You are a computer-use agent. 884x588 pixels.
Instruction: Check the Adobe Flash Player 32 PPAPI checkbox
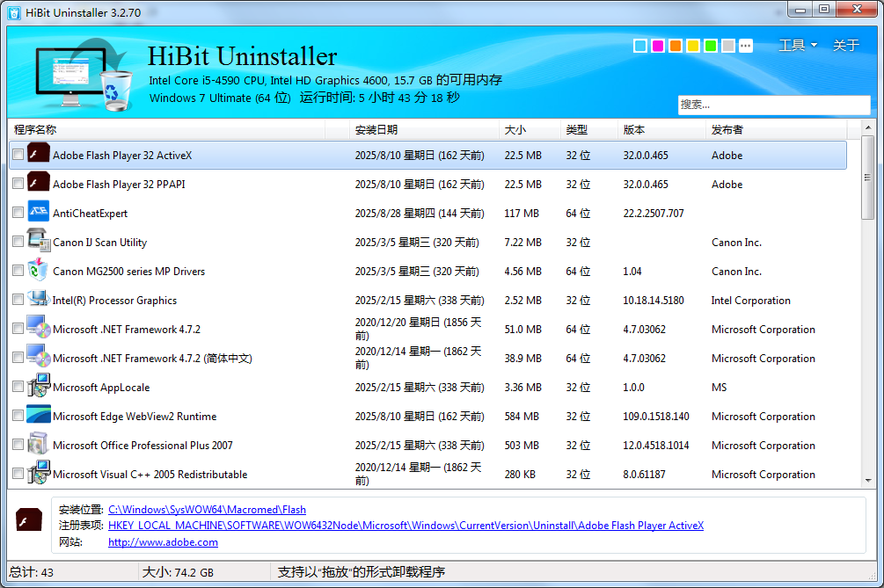[x=18, y=185]
